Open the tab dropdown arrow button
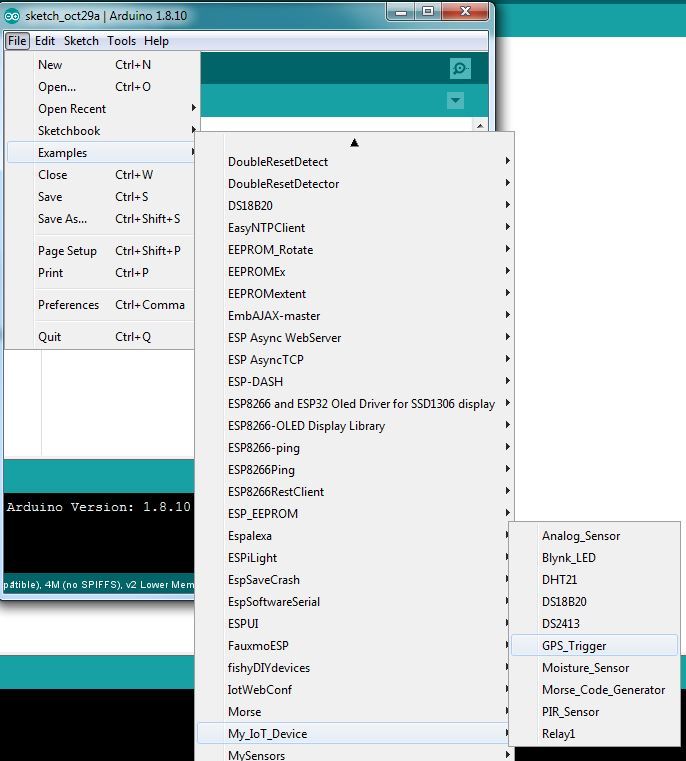Screen dimensions: 686x761 455,101
